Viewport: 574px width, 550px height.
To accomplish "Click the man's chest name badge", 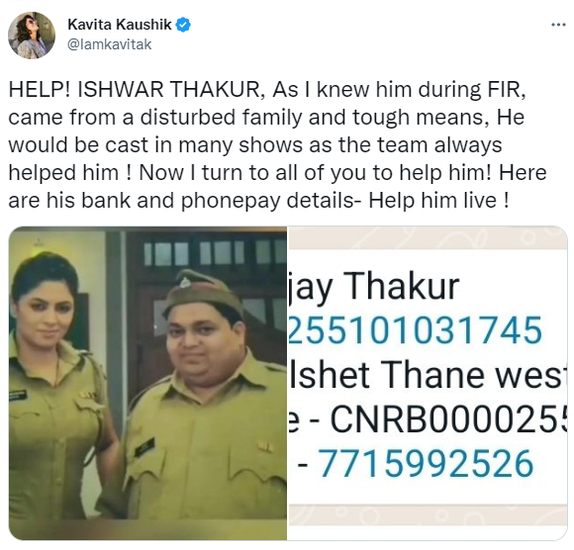I will 145,447.
